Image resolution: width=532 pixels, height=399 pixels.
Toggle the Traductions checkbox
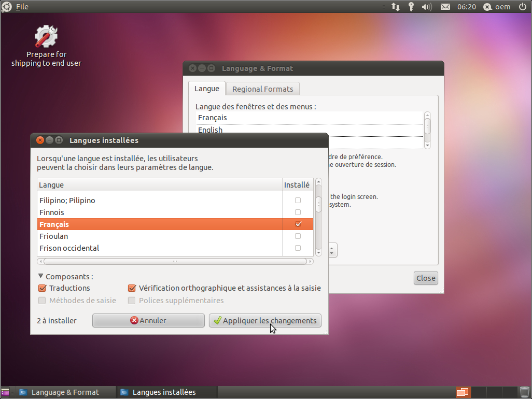[43, 288]
